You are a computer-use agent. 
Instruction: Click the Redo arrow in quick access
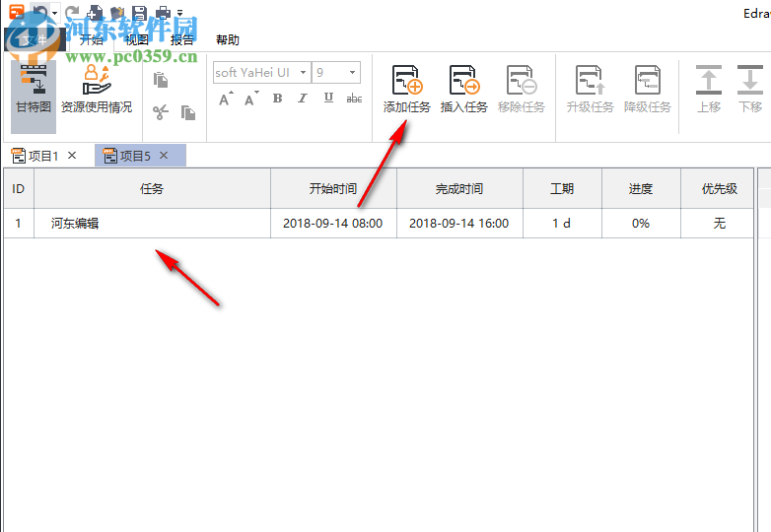click(x=72, y=12)
